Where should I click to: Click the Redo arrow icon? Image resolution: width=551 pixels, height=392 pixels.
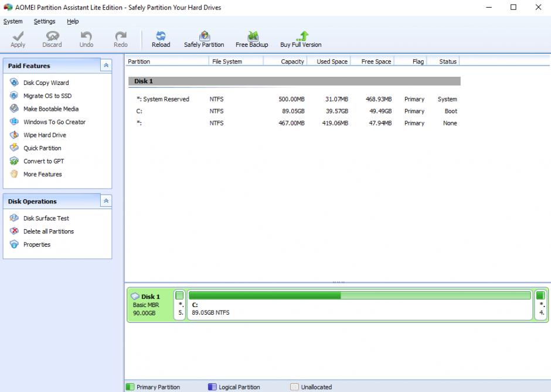121,36
